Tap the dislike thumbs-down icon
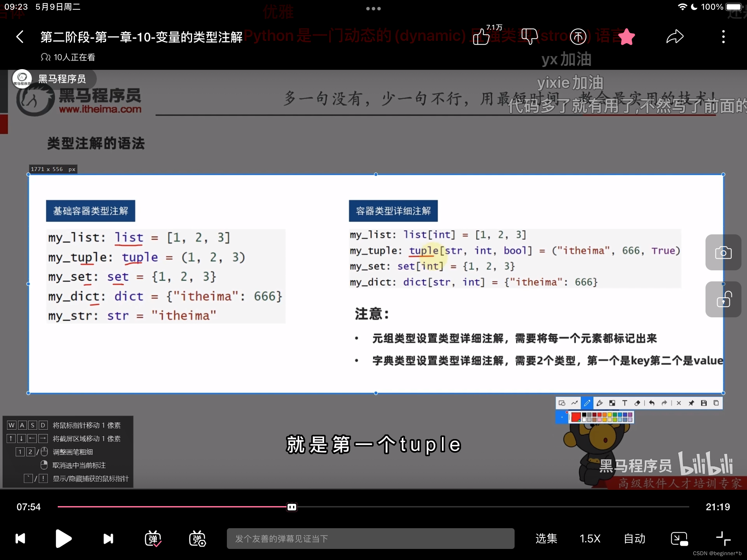This screenshot has height=560, width=747. tap(529, 37)
